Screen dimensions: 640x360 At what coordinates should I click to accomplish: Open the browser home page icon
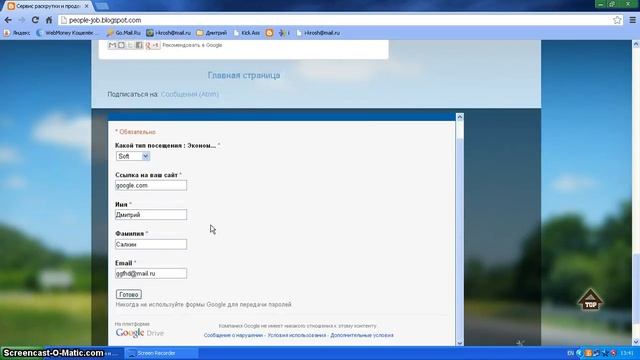[x=49, y=20]
